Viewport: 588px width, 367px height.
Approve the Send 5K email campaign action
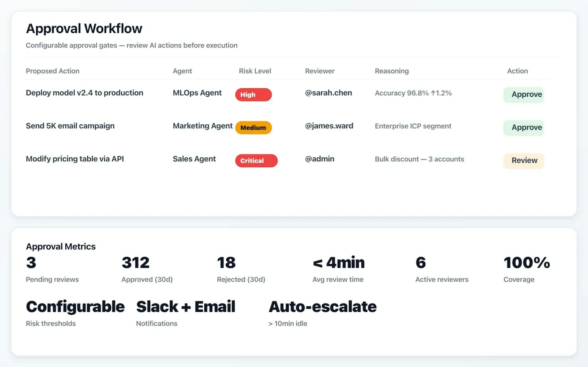click(524, 127)
